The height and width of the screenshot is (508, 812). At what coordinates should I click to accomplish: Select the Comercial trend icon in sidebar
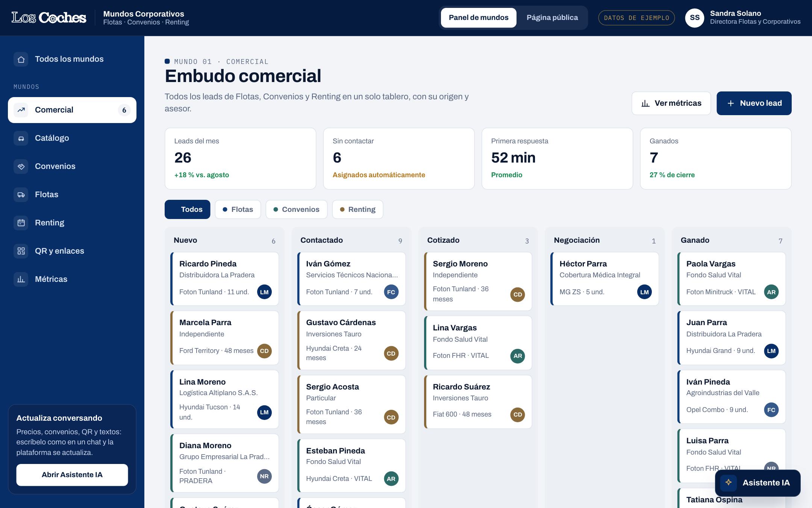[21, 110]
